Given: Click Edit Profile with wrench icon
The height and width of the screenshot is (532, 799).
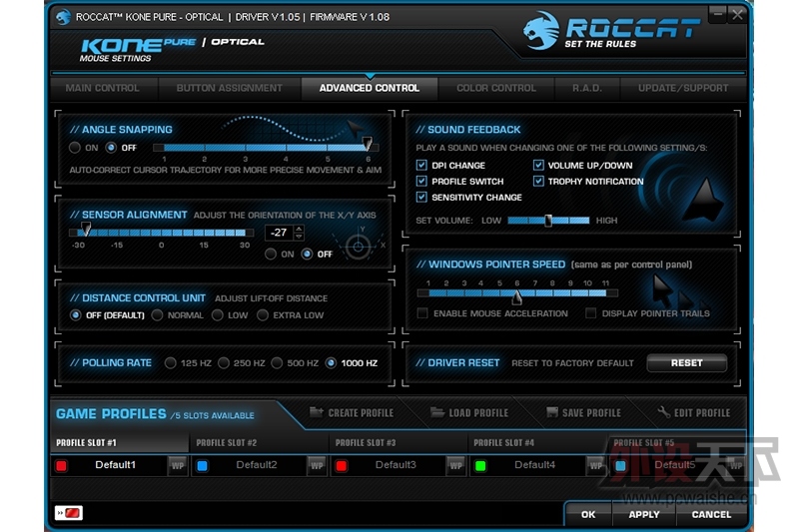Looking at the screenshot, I should (693, 412).
